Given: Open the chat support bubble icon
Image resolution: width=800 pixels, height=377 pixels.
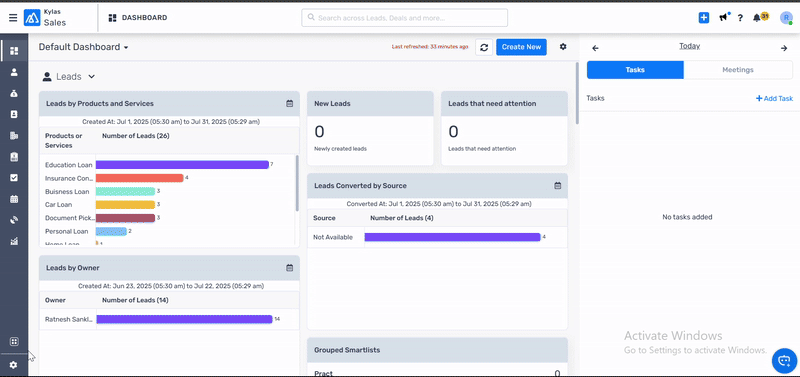Looking at the screenshot, I should pyautogui.click(x=784, y=361).
